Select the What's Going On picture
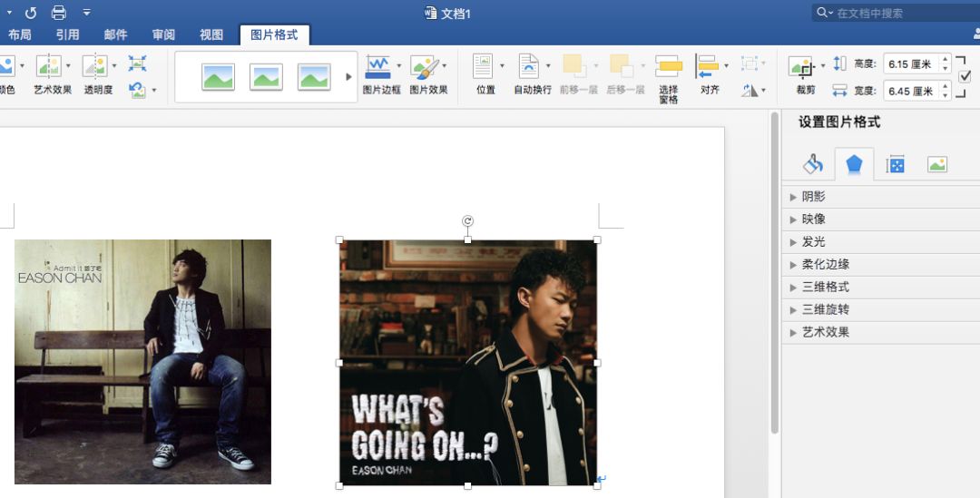This screenshot has width=980, height=498. [x=468, y=363]
